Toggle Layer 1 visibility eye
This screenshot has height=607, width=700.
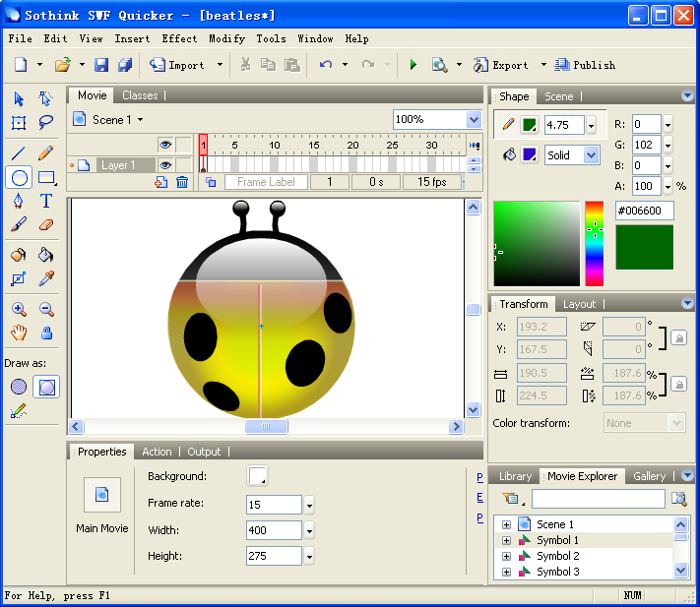pos(165,165)
